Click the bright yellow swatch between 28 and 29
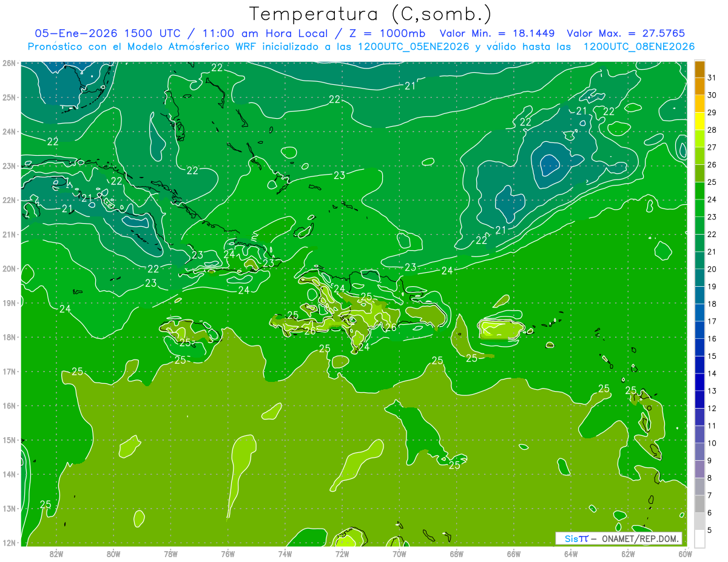Image resolution: width=728 pixels, height=562 pixels. click(x=700, y=121)
